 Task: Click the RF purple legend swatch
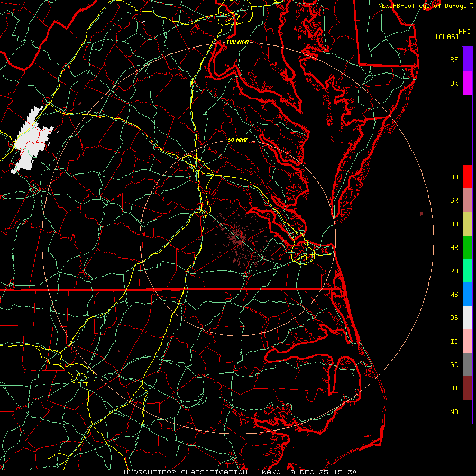click(x=467, y=59)
